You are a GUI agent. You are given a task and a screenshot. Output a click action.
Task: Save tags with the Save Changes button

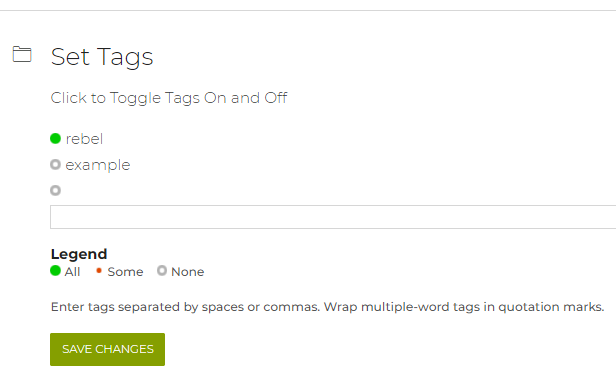107,350
